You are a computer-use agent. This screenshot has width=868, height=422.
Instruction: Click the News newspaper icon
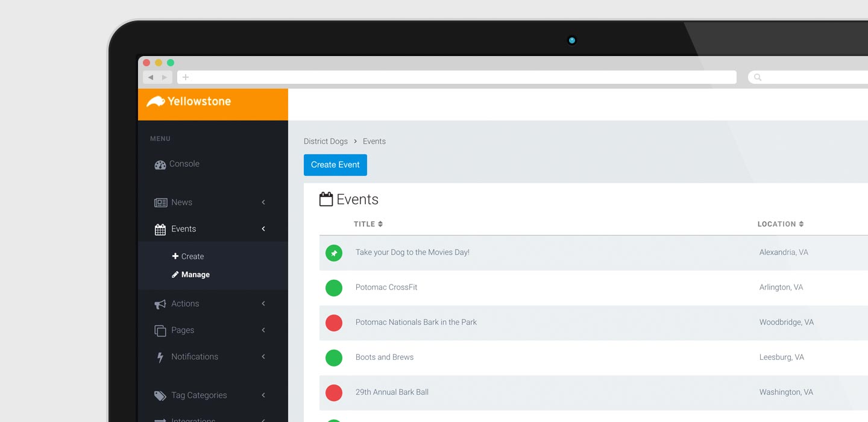(x=160, y=203)
